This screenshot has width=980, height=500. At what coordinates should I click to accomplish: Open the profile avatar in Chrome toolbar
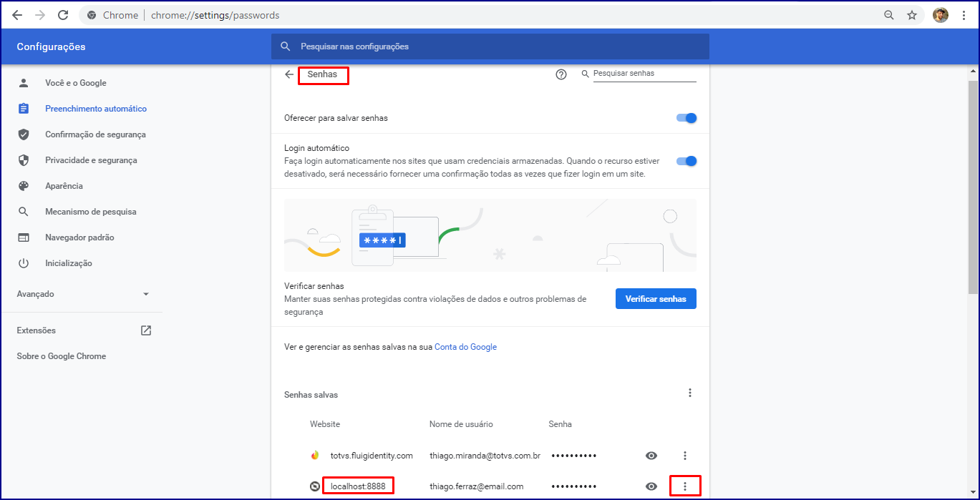pos(941,15)
